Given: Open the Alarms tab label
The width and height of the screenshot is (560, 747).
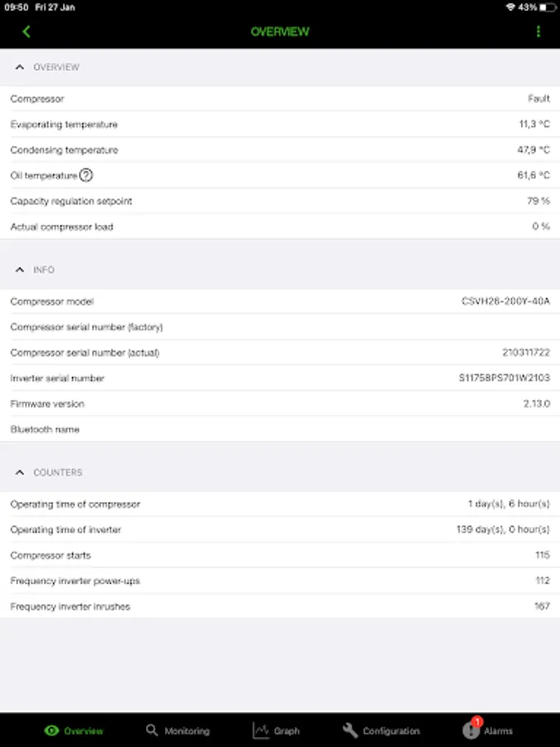Looking at the screenshot, I should pyautogui.click(x=499, y=731).
